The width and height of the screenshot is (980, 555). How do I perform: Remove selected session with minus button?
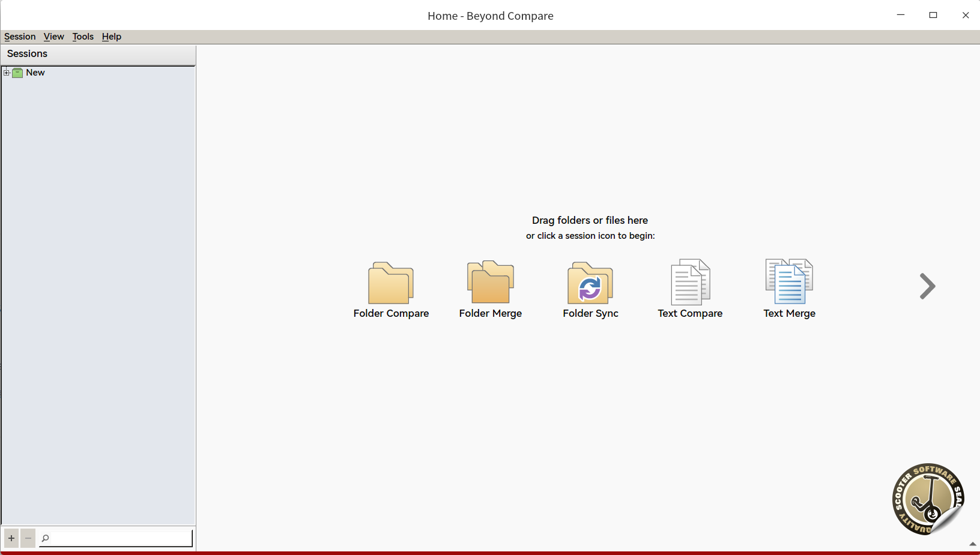click(28, 538)
